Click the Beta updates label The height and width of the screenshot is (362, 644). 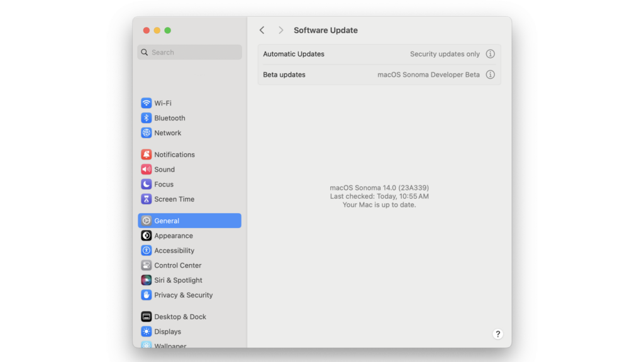284,75
